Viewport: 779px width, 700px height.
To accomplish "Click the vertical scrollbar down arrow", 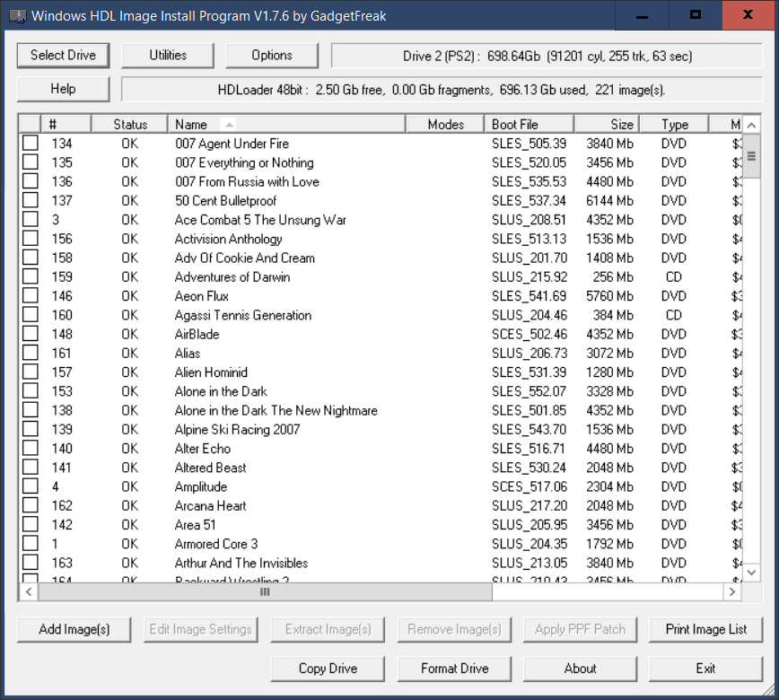I will click(x=751, y=573).
